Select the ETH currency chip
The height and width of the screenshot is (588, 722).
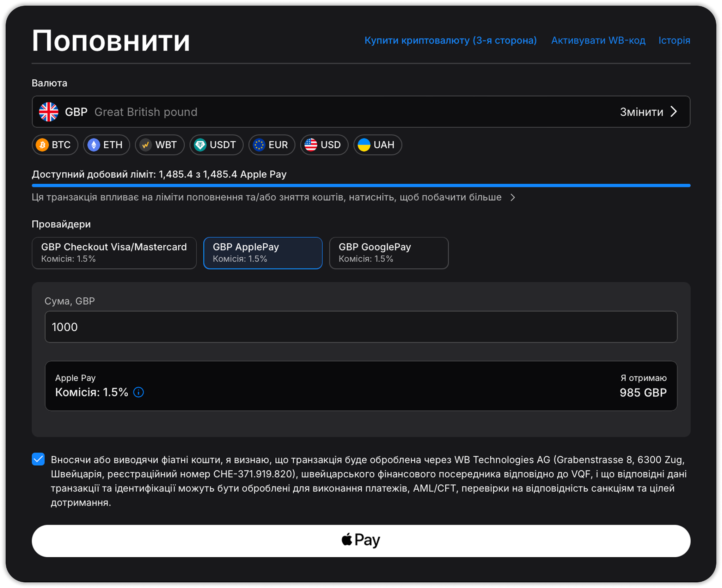(106, 145)
